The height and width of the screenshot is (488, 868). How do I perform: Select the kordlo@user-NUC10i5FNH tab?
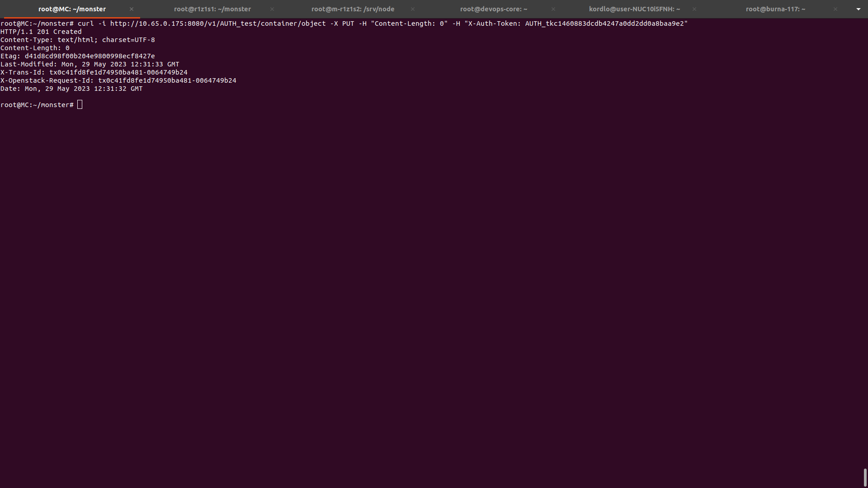coord(634,9)
